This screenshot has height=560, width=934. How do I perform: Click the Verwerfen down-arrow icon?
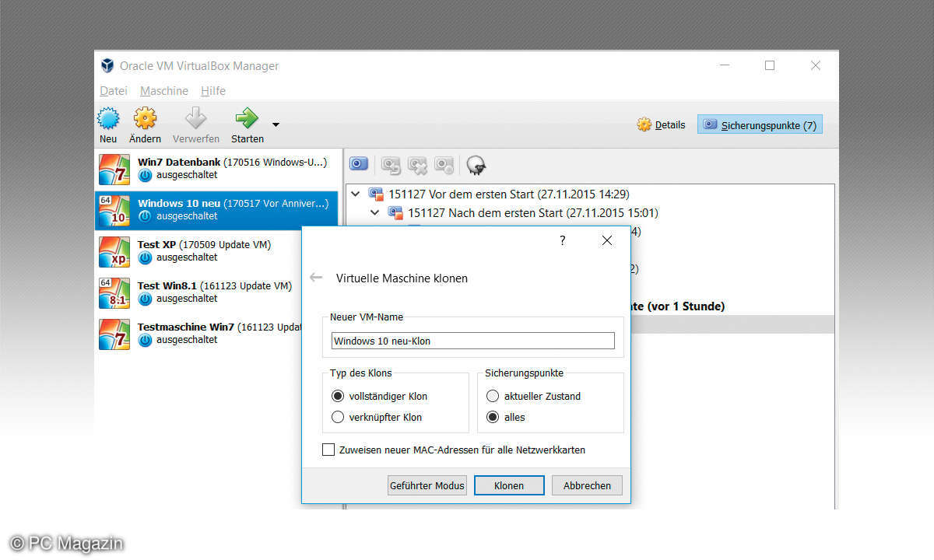coord(195,118)
